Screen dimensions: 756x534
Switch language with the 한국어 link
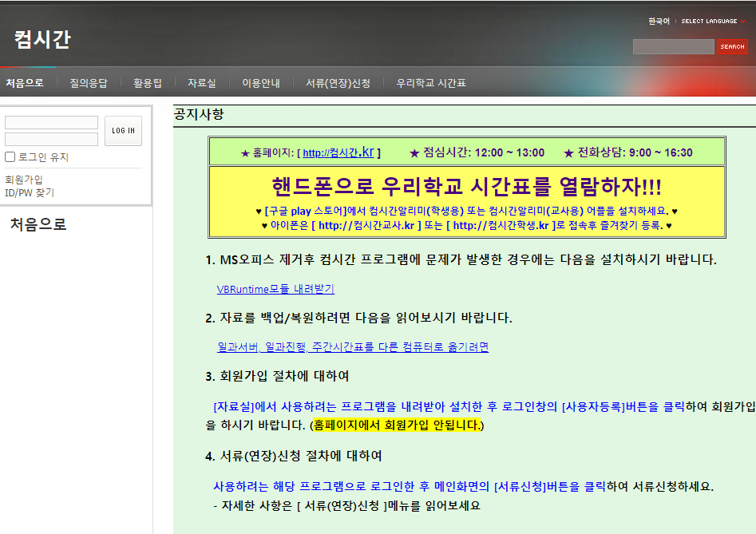(x=659, y=21)
